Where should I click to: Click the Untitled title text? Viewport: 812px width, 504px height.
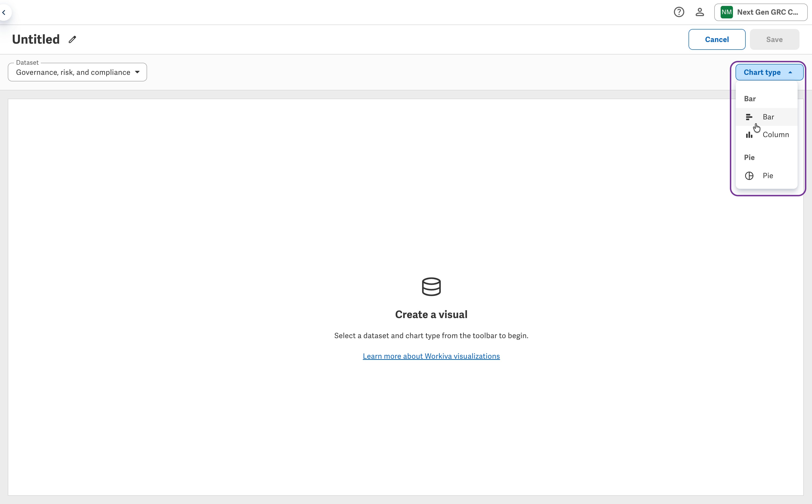click(x=36, y=39)
